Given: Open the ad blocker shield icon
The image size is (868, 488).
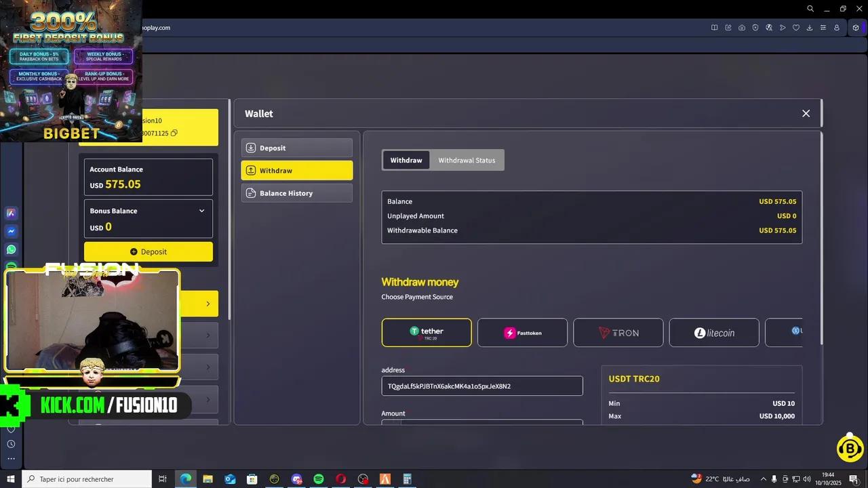Looking at the screenshot, I should coord(755,28).
